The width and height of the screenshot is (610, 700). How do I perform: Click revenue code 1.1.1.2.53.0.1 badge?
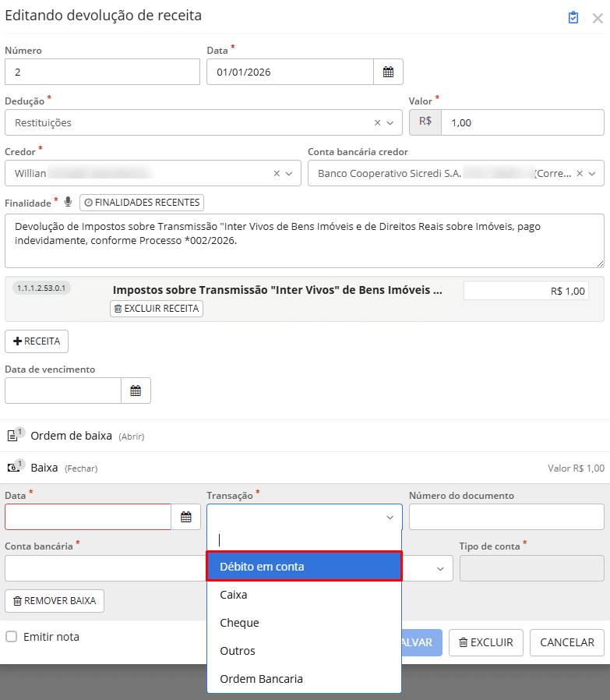41,288
